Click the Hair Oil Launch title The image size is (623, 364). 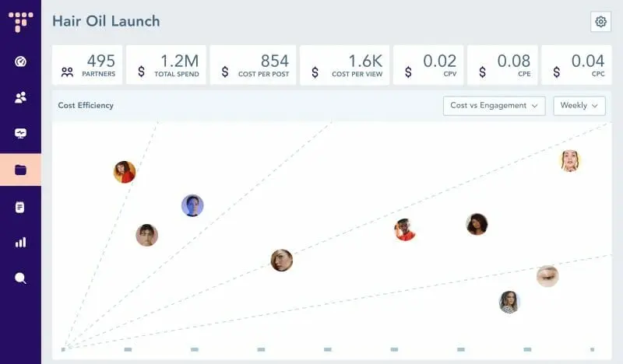106,21
